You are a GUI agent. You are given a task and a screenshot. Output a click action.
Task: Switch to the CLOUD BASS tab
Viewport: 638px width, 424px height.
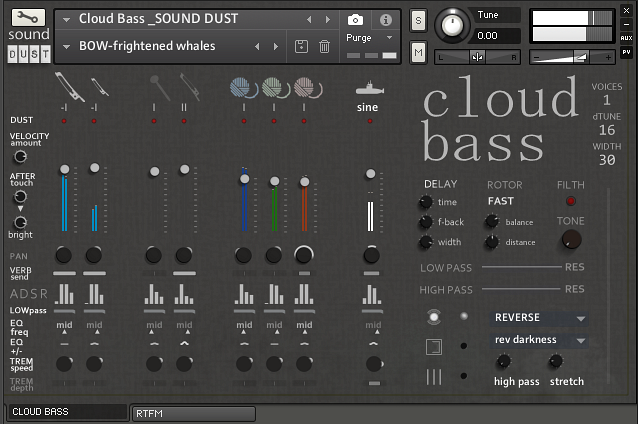click(x=67, y=412)
